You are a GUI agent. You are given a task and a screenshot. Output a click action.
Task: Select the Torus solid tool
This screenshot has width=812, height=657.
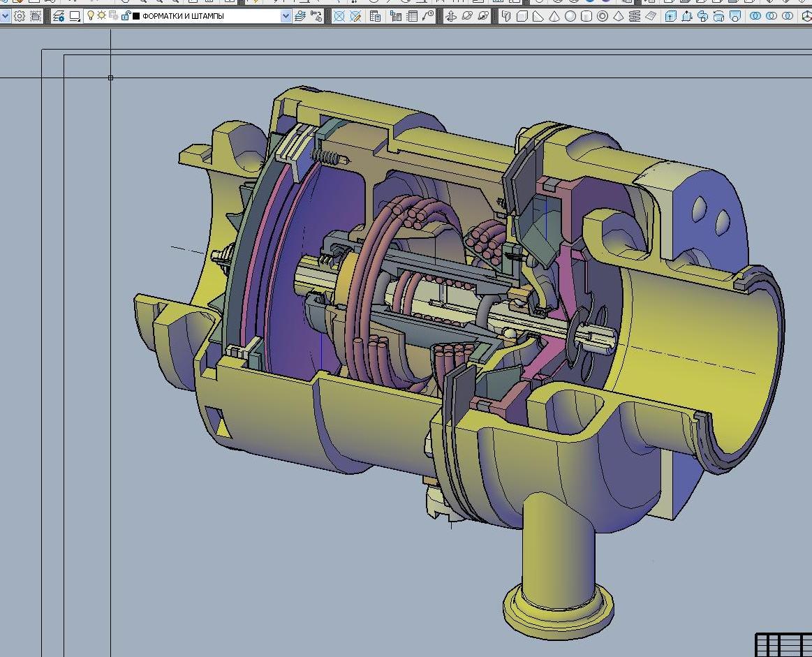603,16
